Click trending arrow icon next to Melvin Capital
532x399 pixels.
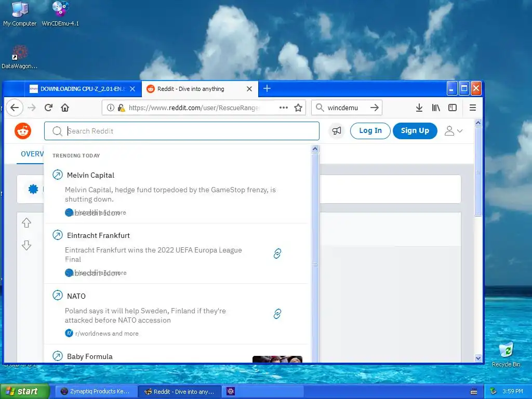(x=58, y=175)
